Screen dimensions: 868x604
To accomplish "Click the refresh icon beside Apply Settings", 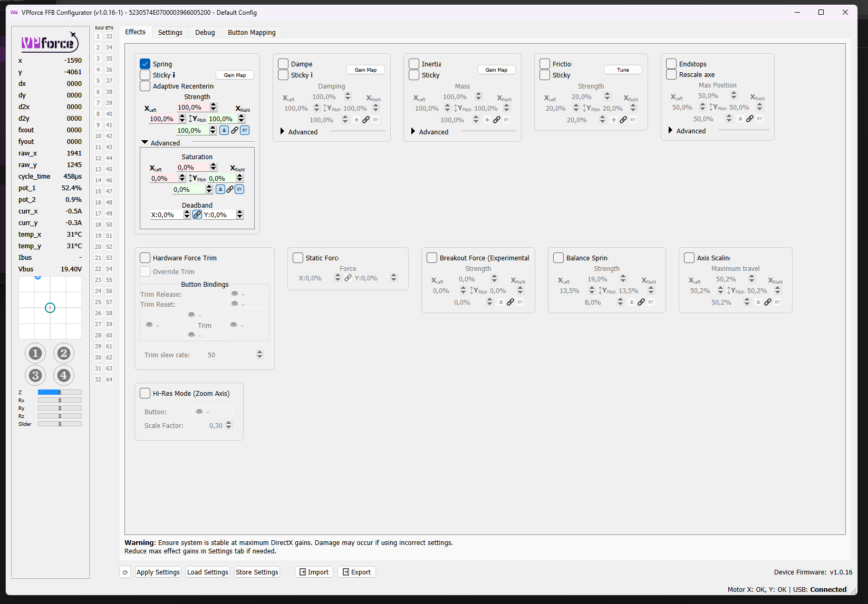I will [x=125, y=572].
